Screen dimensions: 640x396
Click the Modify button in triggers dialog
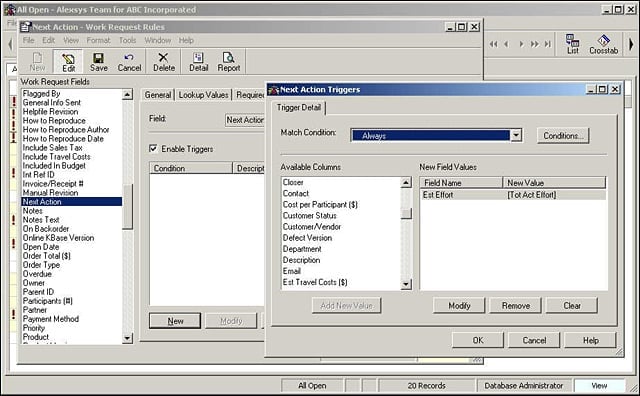point(459,305)
